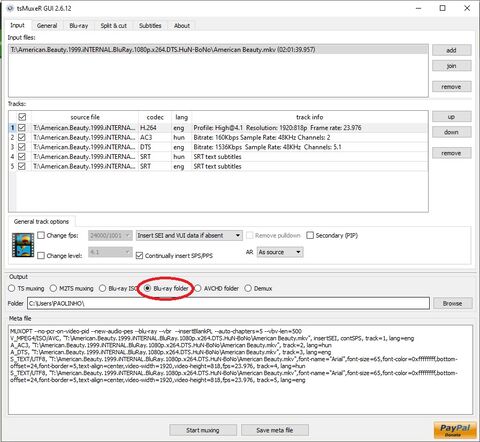Open the Insert SEI and VUI data dropdown
Viewport: 480px width, 442px height.
click(189, 235)
